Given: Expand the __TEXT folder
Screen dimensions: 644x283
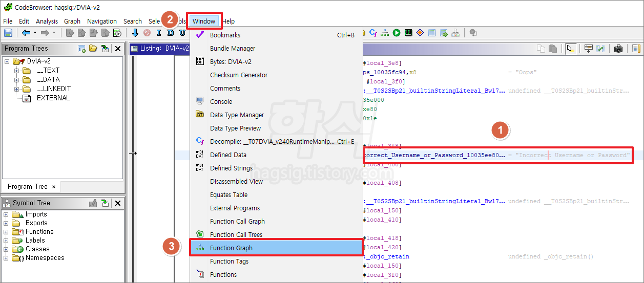Looking at the screenshot, I should [x=16, y=70].
